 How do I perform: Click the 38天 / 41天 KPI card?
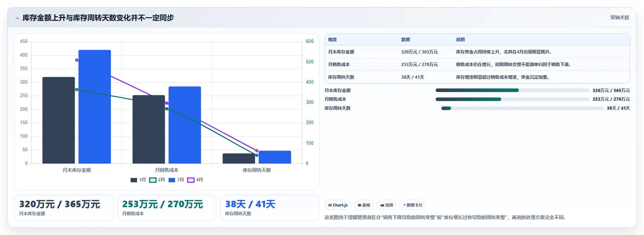click(270, 208)
